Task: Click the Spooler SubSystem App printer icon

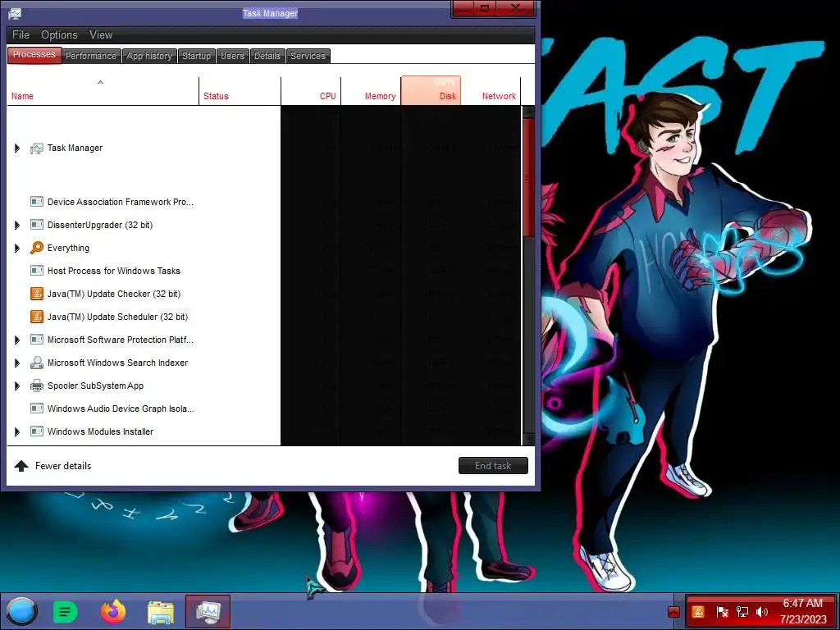Action: click(36, 386)
